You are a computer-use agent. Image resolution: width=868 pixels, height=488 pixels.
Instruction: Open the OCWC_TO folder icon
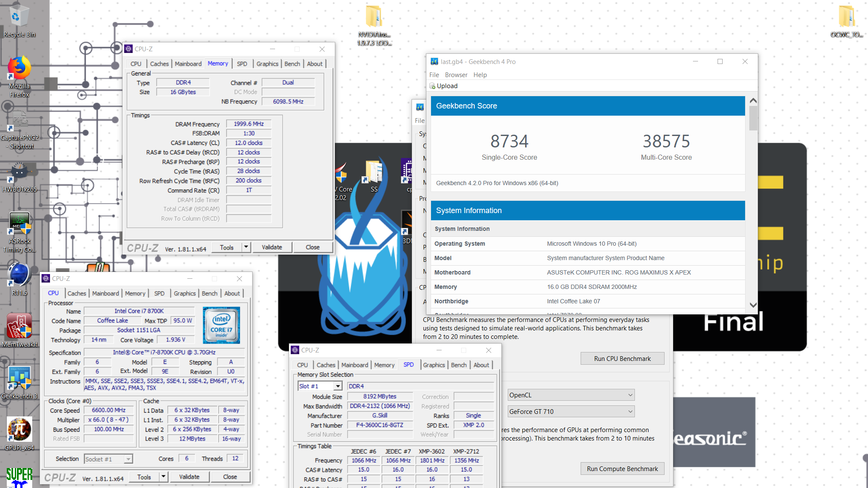click(846, 21)
